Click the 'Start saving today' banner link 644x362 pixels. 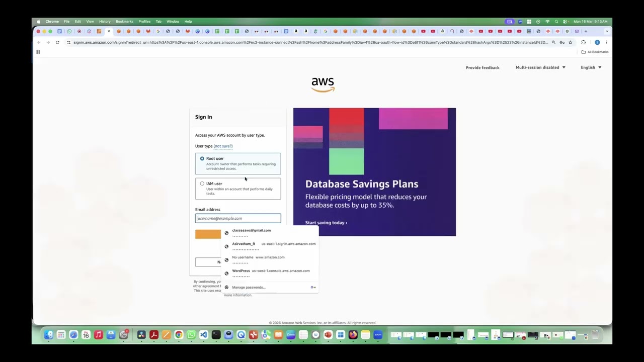coord(326,223)
